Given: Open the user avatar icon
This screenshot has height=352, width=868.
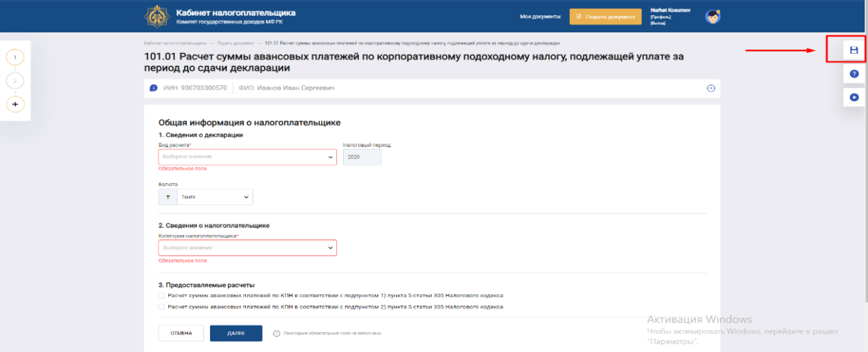Looking at the screenshot, I should pos(713,17).
